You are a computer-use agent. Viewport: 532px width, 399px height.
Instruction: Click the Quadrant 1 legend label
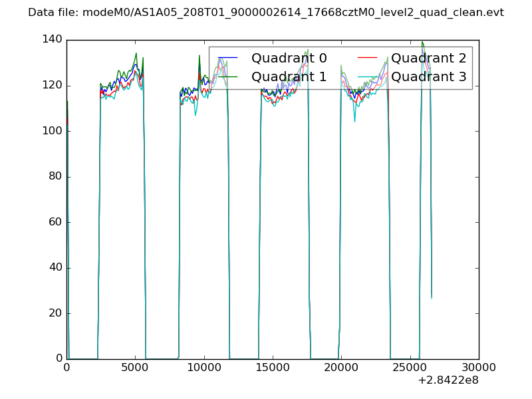tap(289, 76)
